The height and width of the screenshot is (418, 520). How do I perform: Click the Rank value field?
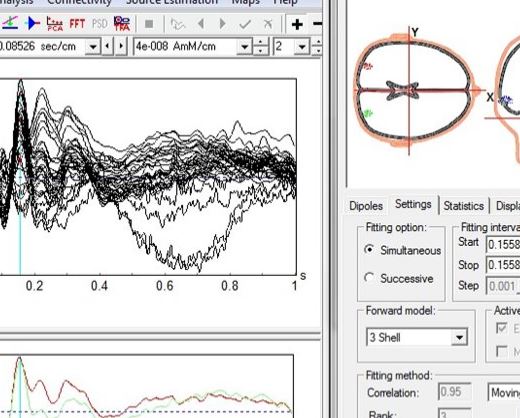click(x=455, y=413)
